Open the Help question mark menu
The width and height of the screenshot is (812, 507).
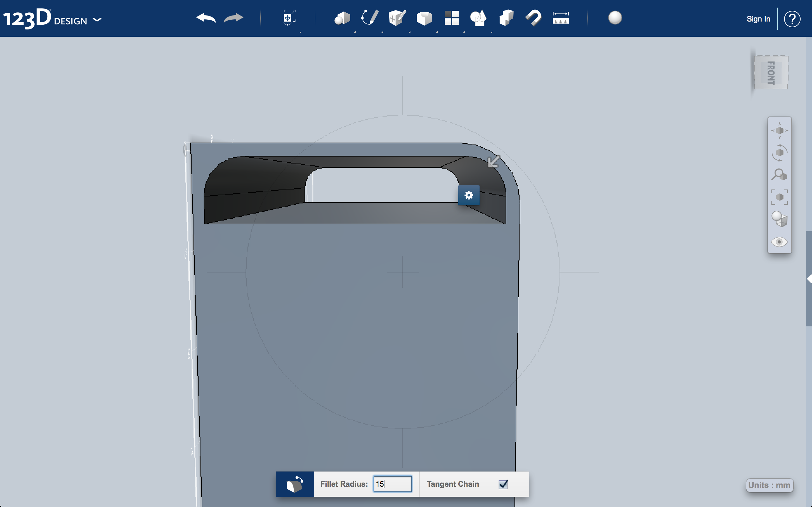793,19
